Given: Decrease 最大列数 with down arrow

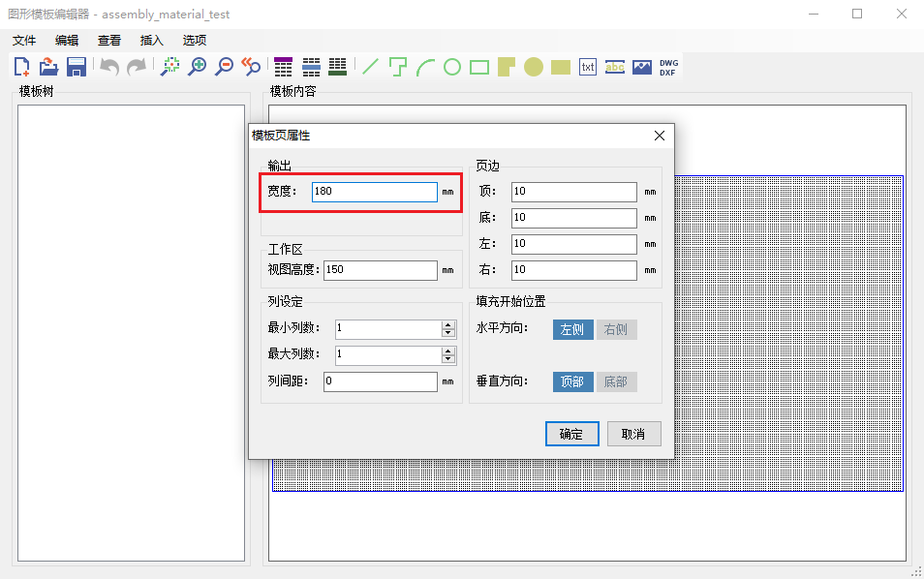Looking at the screenshot, I should (448, 359).
